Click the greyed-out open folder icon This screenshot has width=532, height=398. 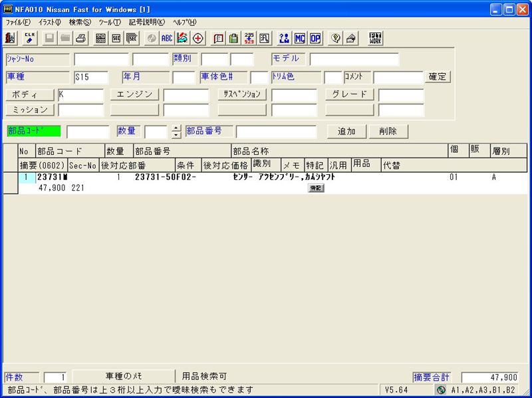(65, 39)
